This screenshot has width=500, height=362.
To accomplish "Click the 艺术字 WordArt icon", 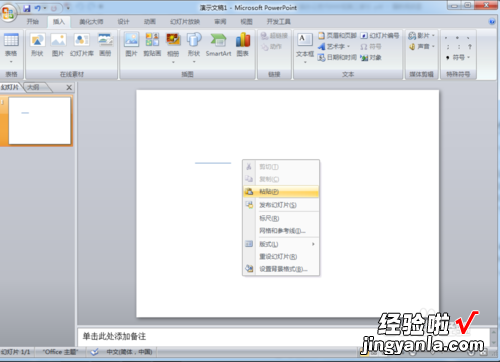I will 332,46.
